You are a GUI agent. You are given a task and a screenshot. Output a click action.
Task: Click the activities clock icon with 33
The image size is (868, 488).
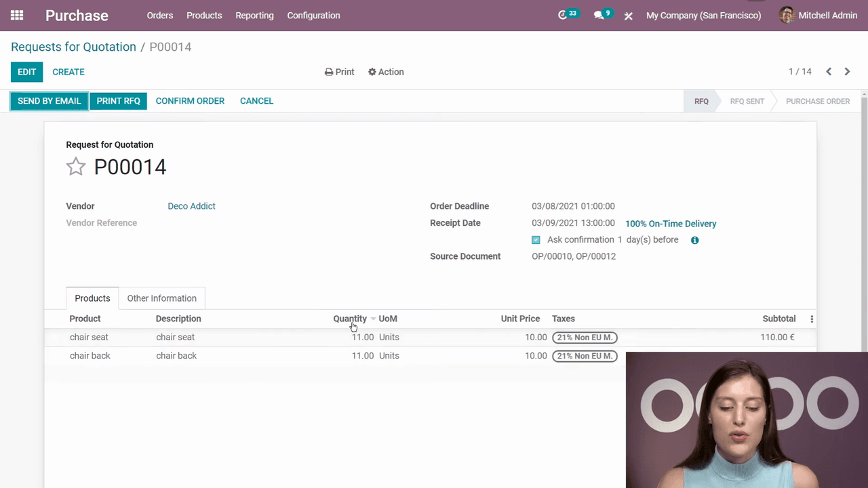click(563, 15)
